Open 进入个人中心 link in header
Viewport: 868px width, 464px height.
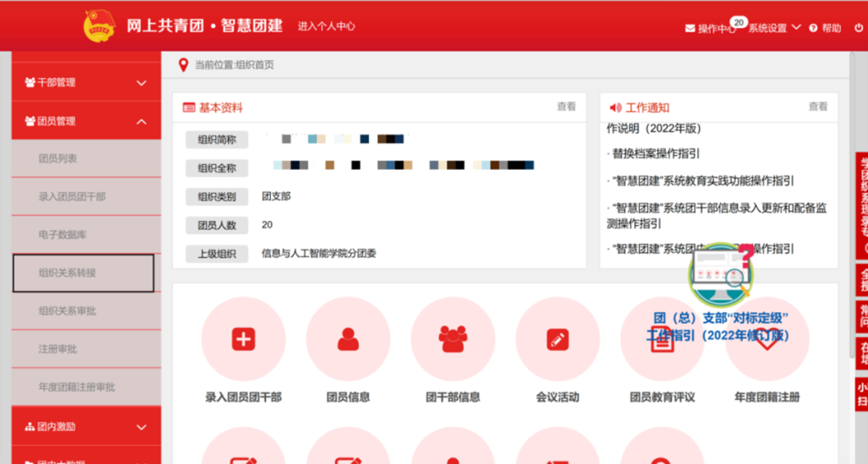tap(326, 26)
